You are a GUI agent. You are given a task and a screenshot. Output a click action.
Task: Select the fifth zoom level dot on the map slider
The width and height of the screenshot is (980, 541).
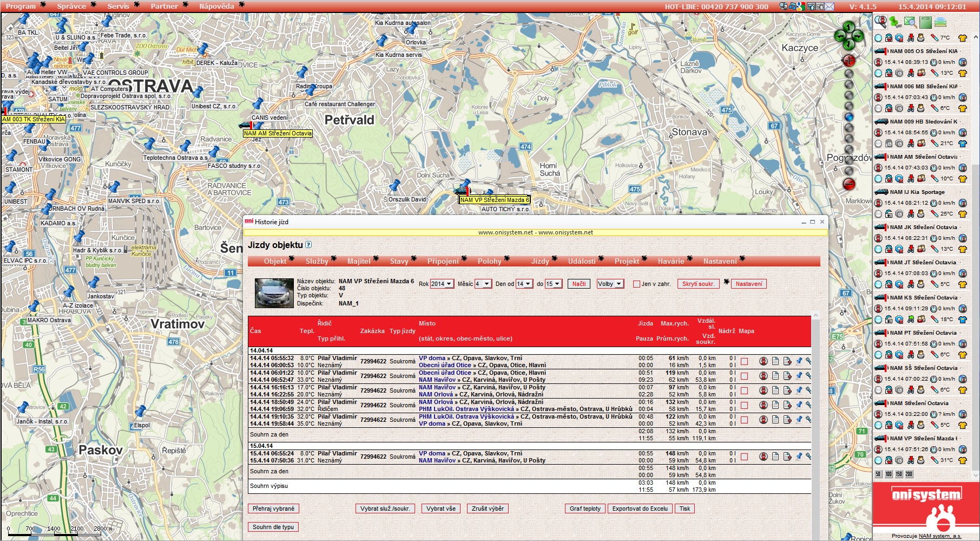pyautogui.click(x=849, y=117)
